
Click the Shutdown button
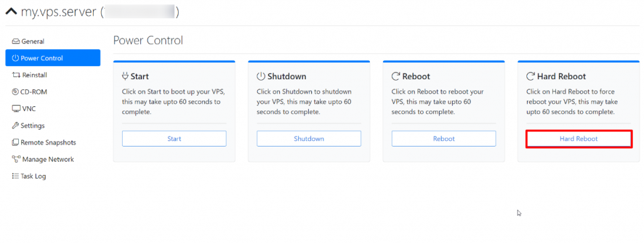tap(309, 139)
